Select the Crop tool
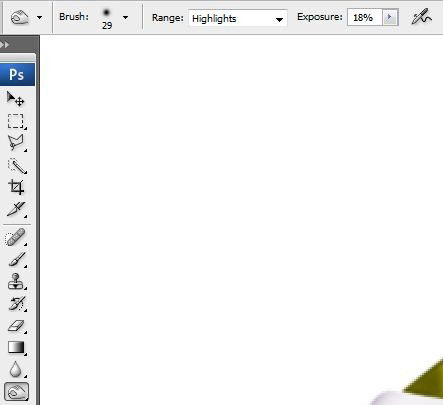Screen dimensions: 443x405 pyautogui.click(x=16, y=187)
